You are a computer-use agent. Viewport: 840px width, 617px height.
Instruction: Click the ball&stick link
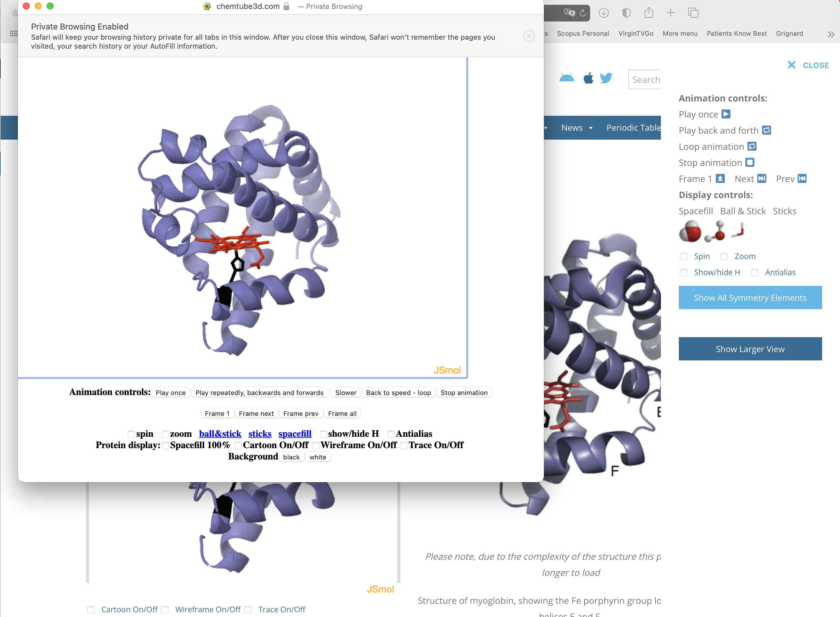coord(220,434)
